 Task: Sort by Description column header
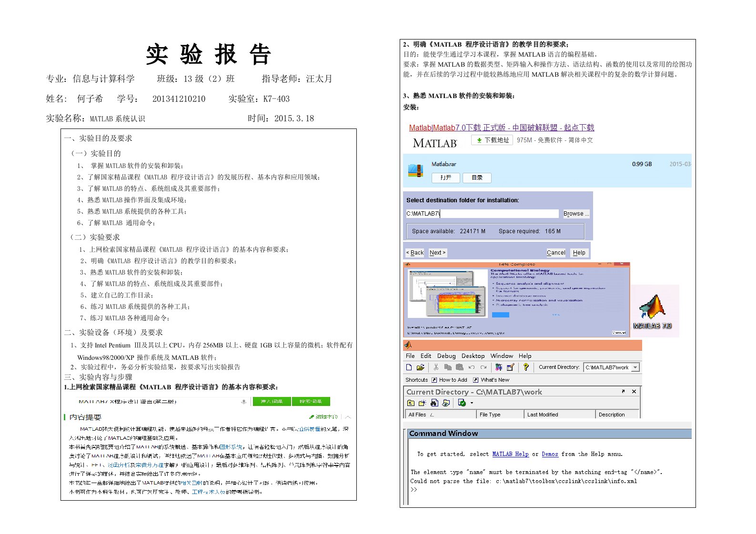(617, 415)
